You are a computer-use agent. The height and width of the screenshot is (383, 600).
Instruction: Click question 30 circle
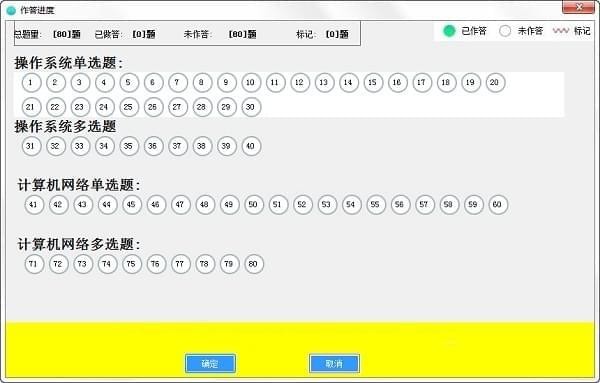251,107
